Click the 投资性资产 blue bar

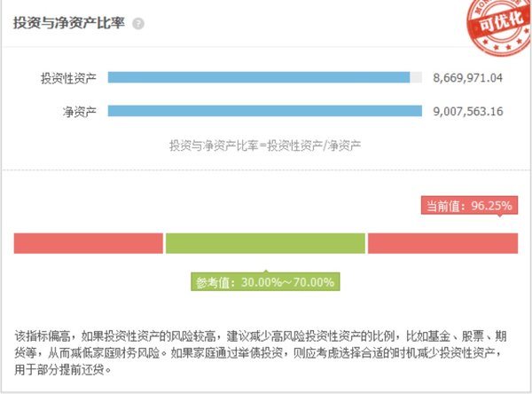tap(259, 77)
